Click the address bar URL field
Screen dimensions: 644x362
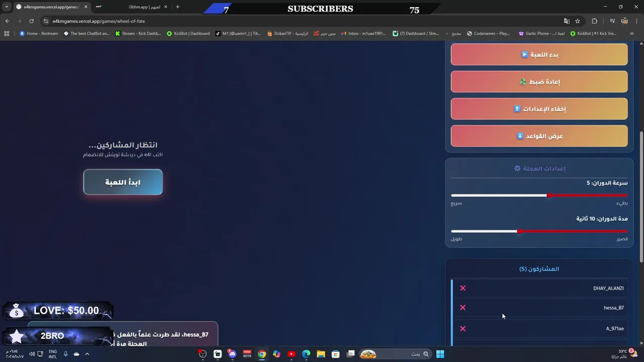302,21
